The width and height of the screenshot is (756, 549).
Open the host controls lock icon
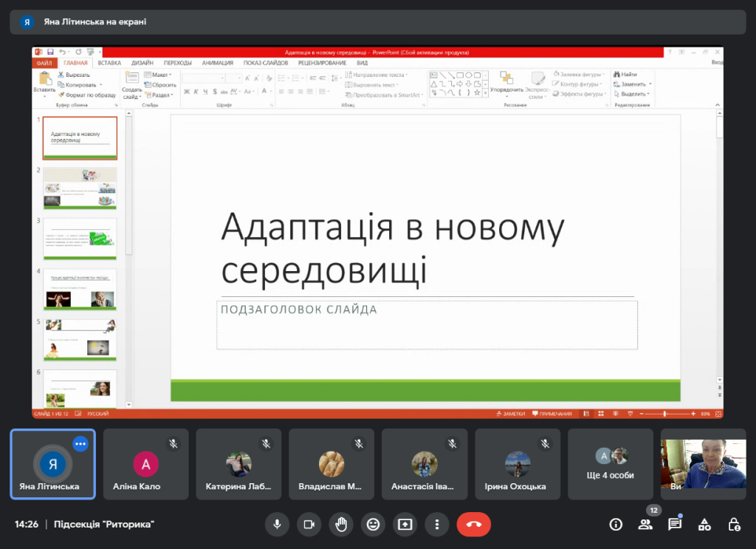pyautogui.click(x=734, y=524)
